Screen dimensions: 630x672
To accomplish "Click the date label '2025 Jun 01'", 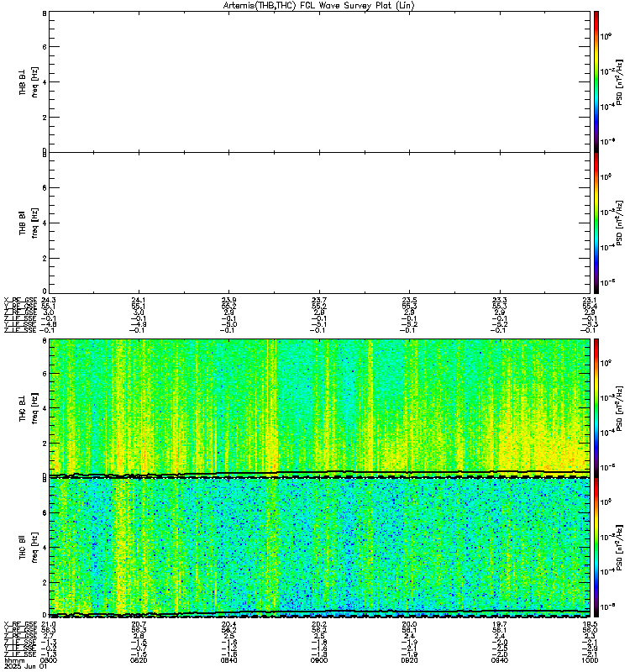I will [25, 667].
